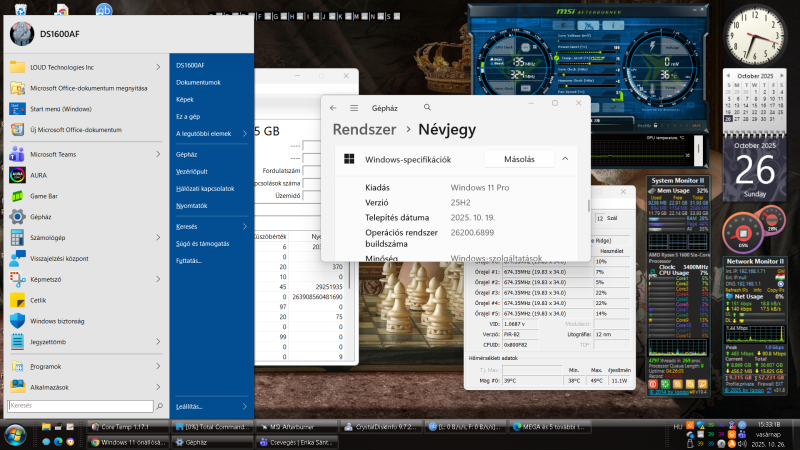Click Copy IPs in Network Monitor
This screenshot has height=450, width=800.
point(776,290)
